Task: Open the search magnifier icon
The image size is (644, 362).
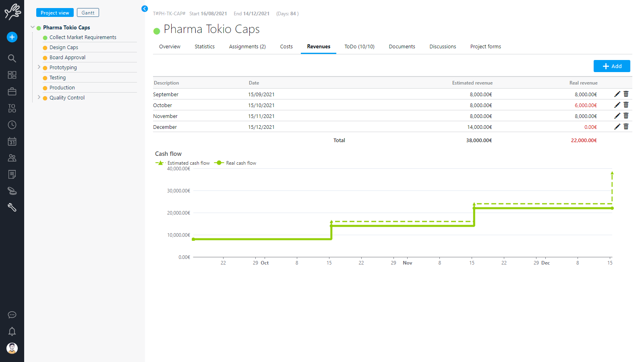Action: tap(12, 58)
